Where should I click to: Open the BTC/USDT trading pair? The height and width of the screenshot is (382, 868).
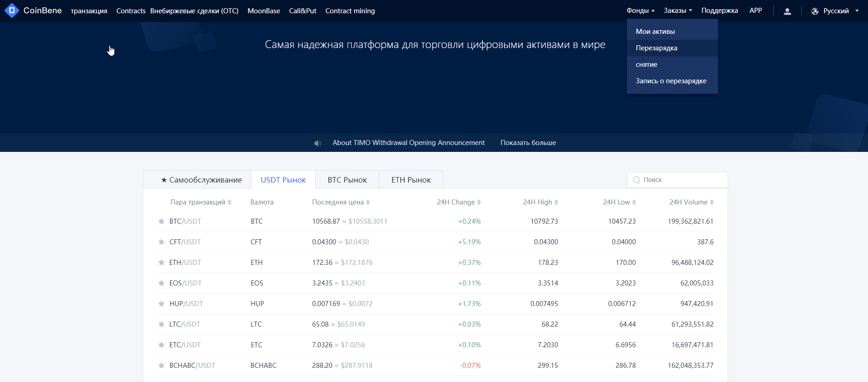[x=185, y=221]
